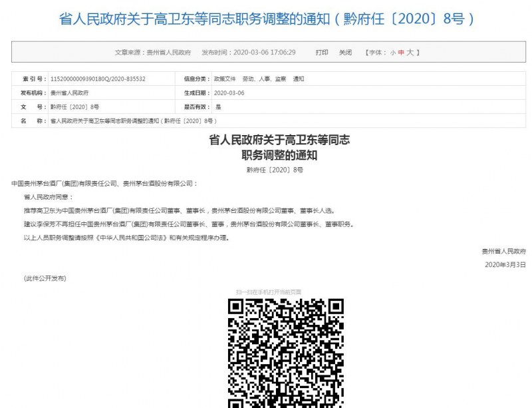Click the 打印 print link
532x408 pixels.
(x=322, y=53)
